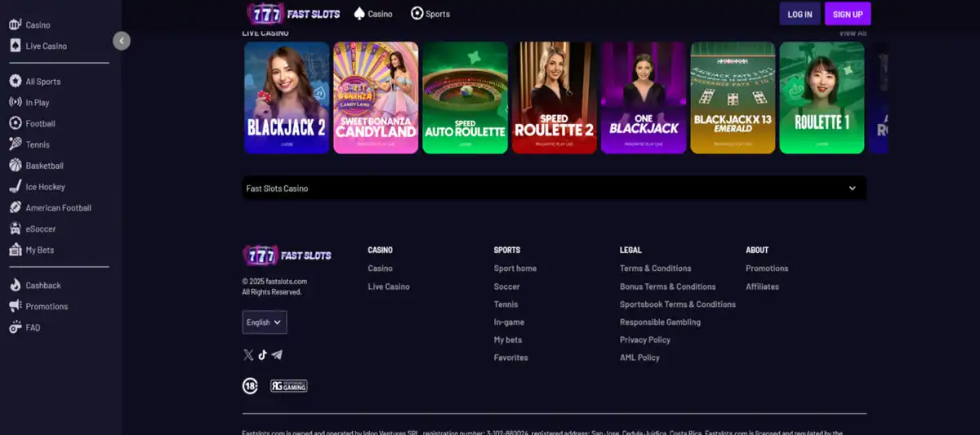Viewport: 980px width, 435px height.
Task: Click the Tennis racket icon
Action: (x=15, y=144)
